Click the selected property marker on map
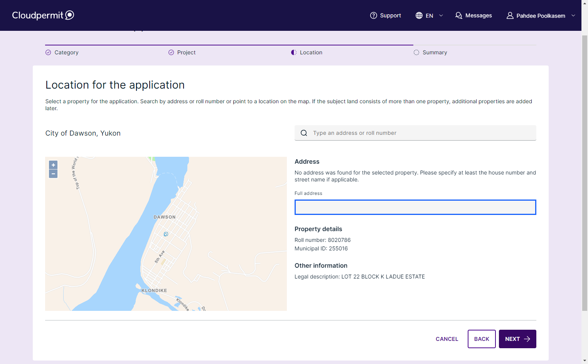This screenshot has height=364, width=588. click(166, 234)
